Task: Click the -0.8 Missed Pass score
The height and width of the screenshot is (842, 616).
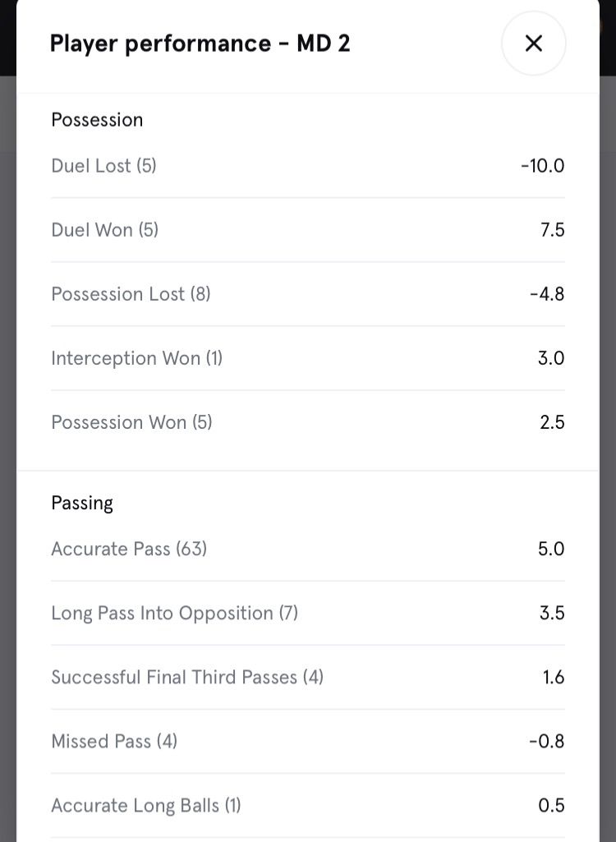Action: [x=547, y=741]
